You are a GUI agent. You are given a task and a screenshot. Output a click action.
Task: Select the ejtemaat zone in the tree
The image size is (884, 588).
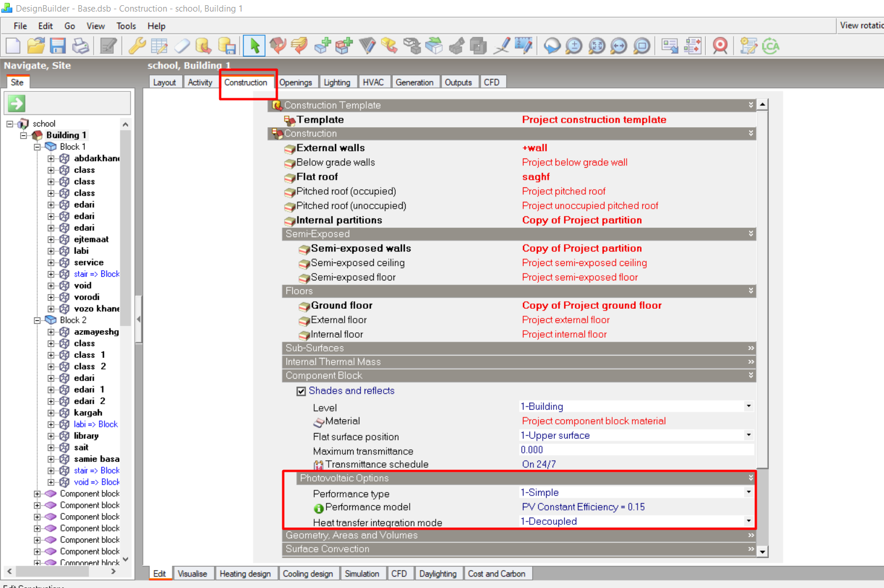click(91, 239)
